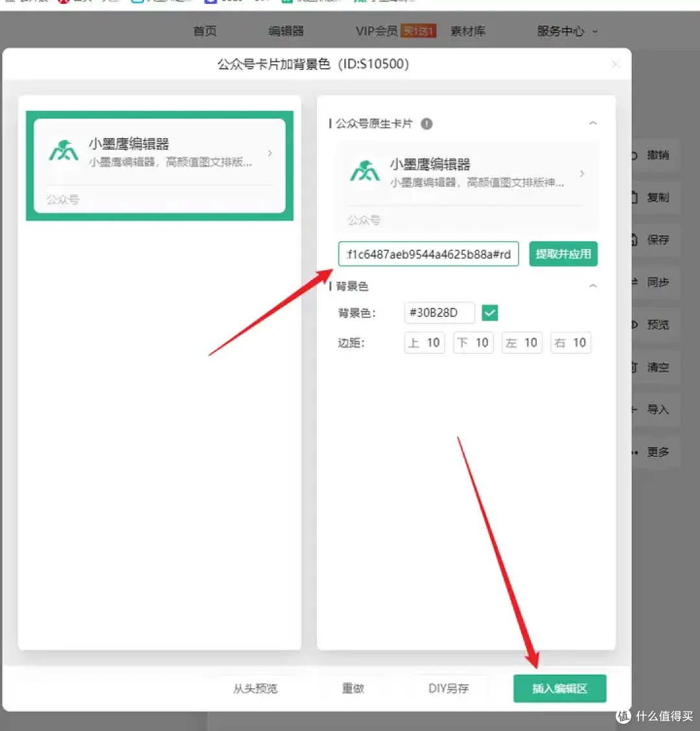This screenshot has width=700, height=731.
Task: Click 小墨鹰编辑器 title in right native card
Action: 430,164
